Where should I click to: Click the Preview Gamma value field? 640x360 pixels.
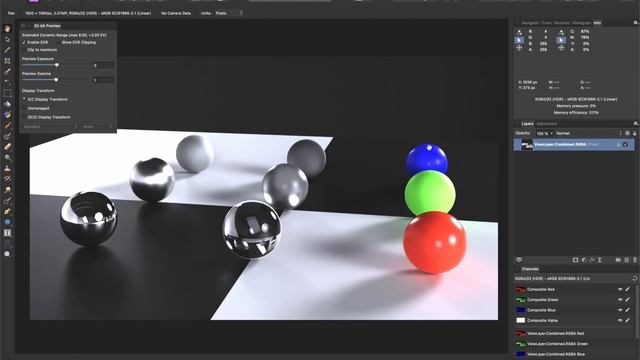click(x=103, y=80)
